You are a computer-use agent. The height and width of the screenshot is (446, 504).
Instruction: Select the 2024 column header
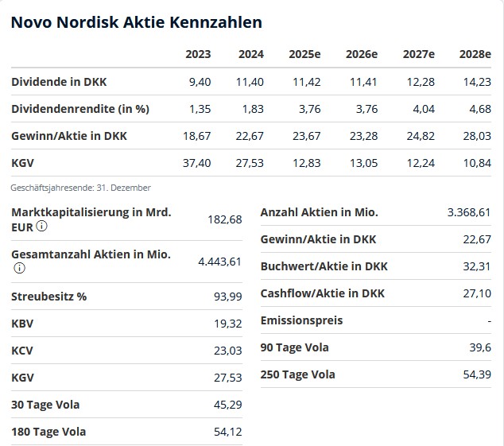click(251, 54)
